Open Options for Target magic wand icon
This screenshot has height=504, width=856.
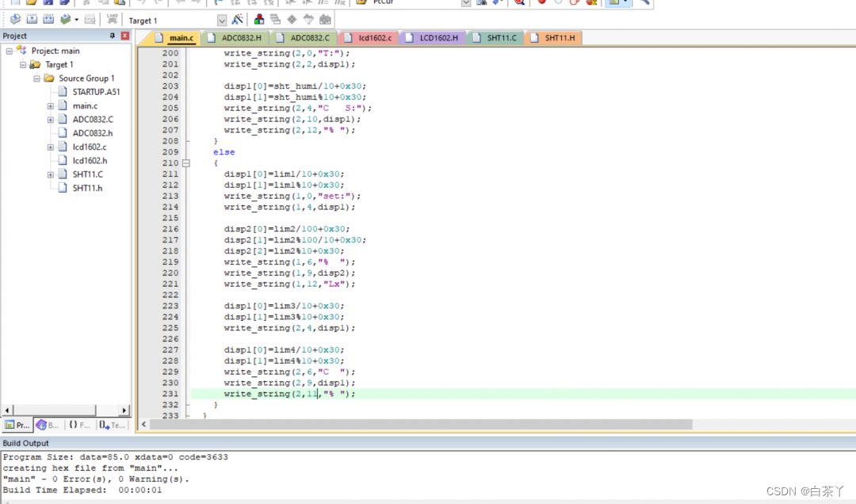point(238,20)
